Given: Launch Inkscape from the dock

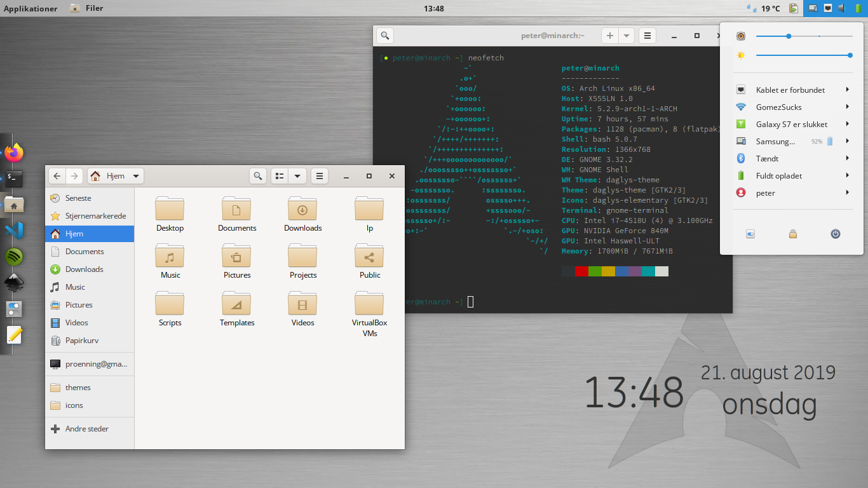Looking at the screenshot, I should 14,283.
